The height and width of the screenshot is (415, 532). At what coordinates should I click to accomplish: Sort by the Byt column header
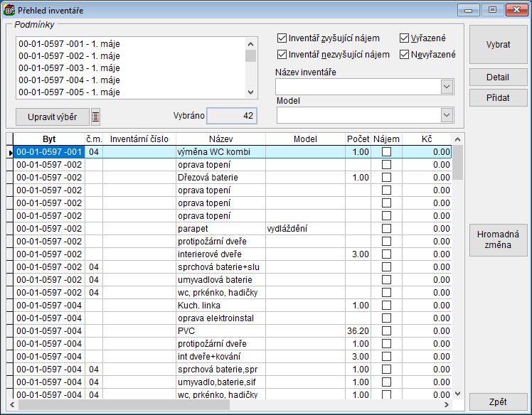pyautogui.click(x=49, y=139)
